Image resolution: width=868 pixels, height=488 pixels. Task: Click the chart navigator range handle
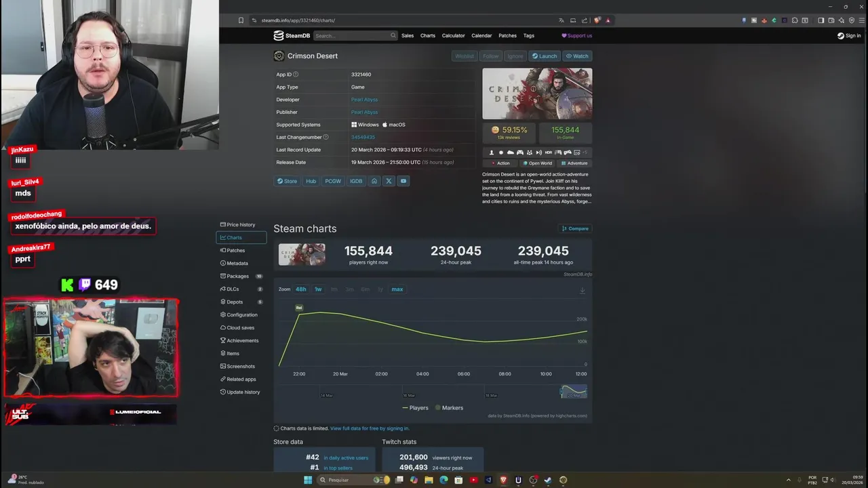pos(560,391)
